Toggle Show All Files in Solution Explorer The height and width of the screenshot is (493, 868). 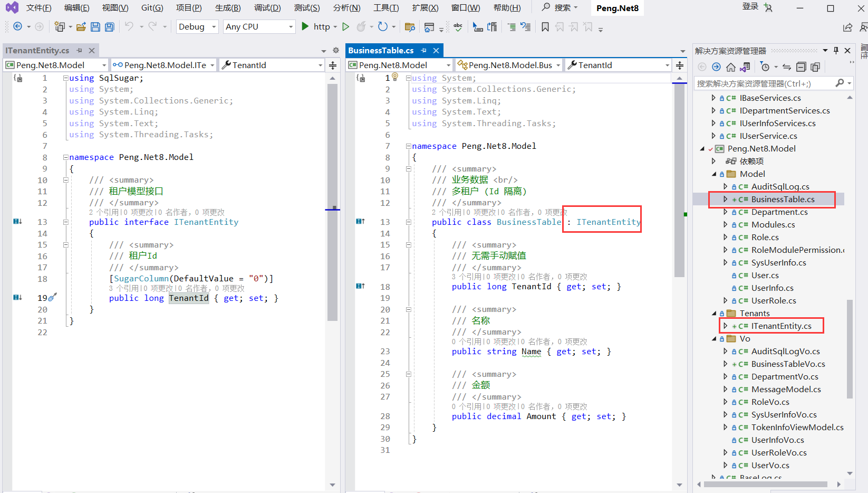[815, 67]
